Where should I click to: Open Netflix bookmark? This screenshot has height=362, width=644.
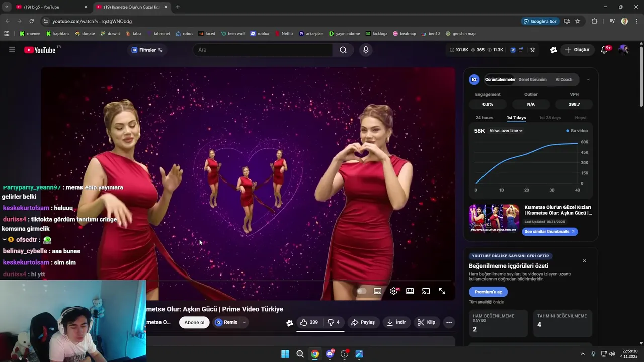284,34
